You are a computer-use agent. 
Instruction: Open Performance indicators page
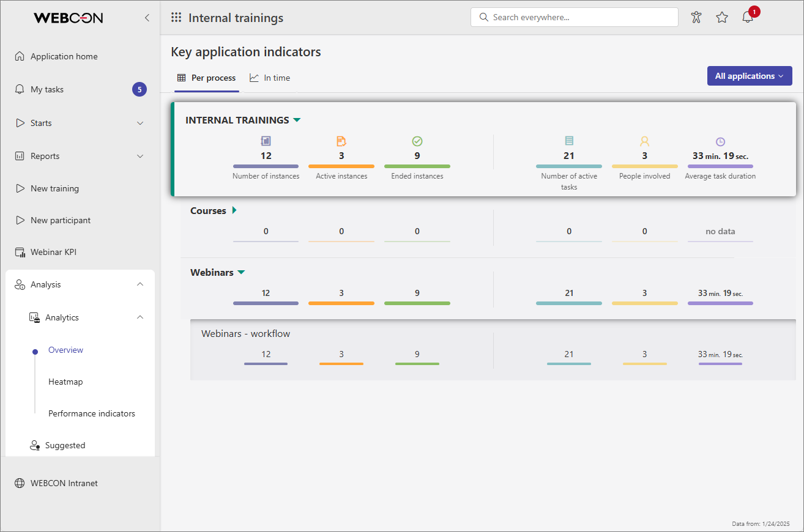point(92,413)
